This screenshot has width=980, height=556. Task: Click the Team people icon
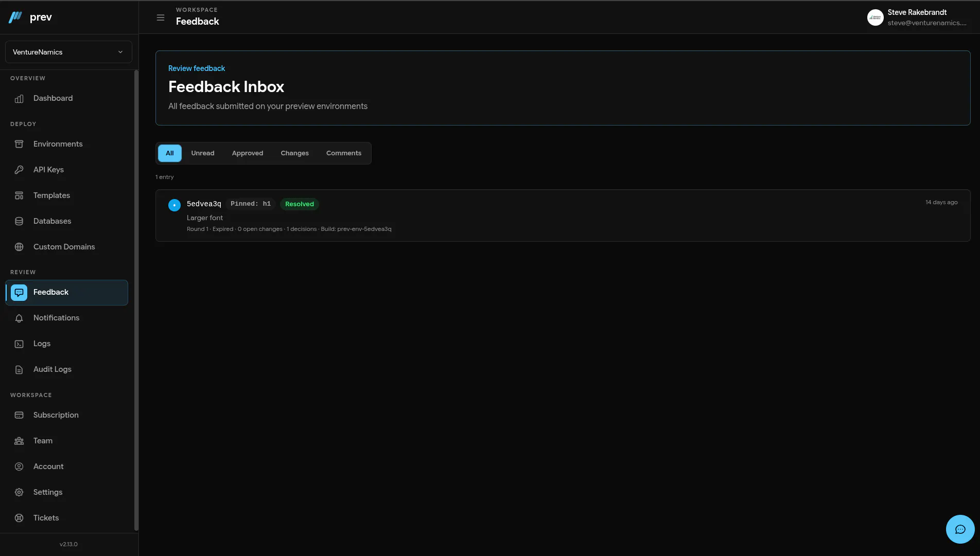point(19,441)
